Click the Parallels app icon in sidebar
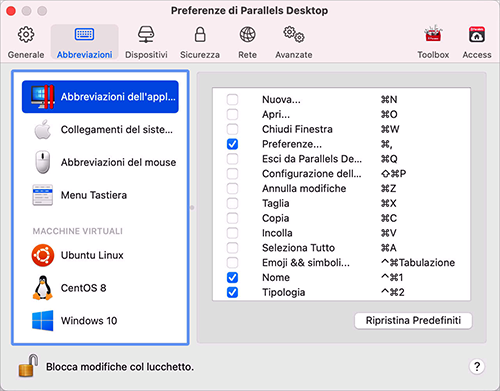500x391 pixels. click(x=42, y=97)
